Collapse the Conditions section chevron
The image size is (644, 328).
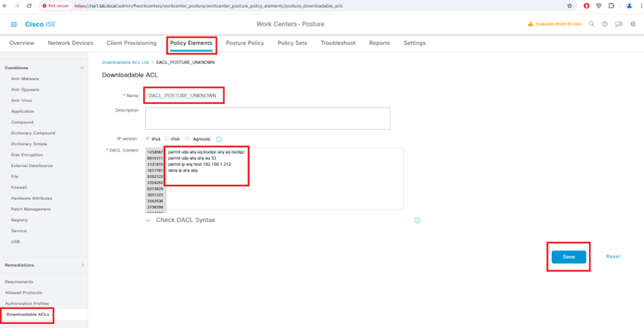[82, 68]
